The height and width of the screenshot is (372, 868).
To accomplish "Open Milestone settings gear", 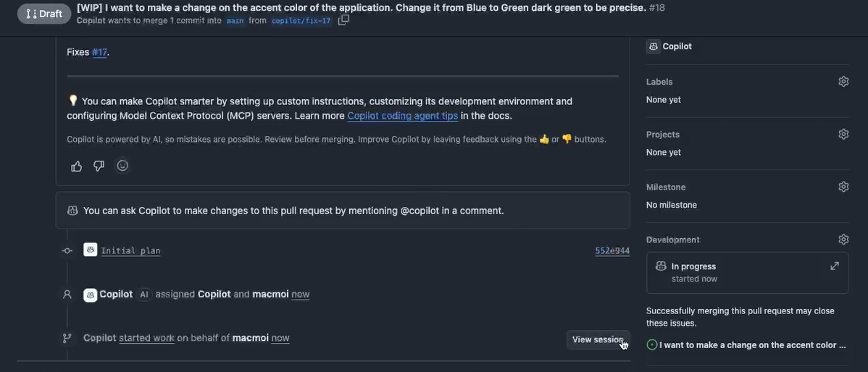I will (x=843, y=187).
